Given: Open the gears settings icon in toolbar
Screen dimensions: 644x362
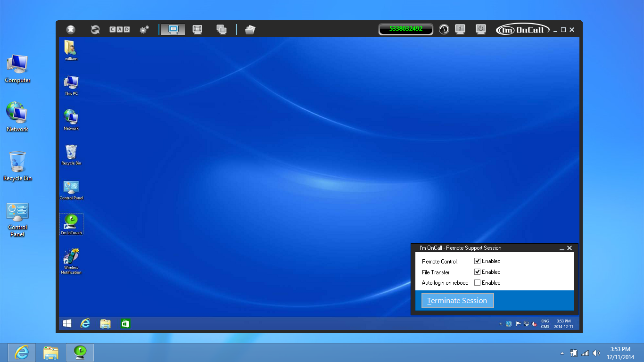Looking at the screenshot, I should (144, 30).
